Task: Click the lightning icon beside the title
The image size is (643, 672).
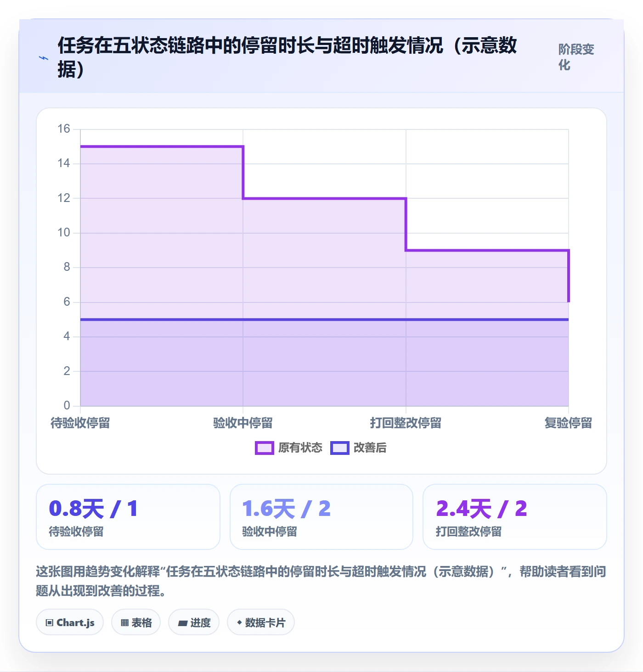Action: [44, 58]
